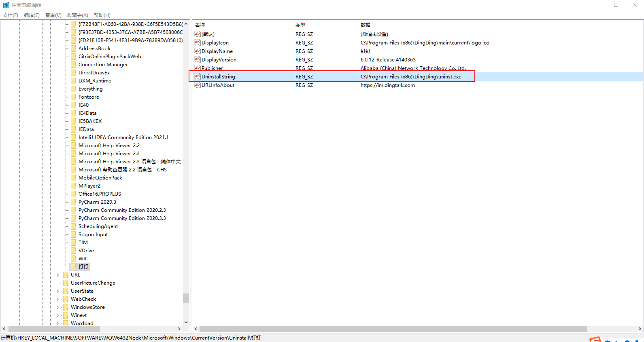Click the folder icon of Everything key

73,89
